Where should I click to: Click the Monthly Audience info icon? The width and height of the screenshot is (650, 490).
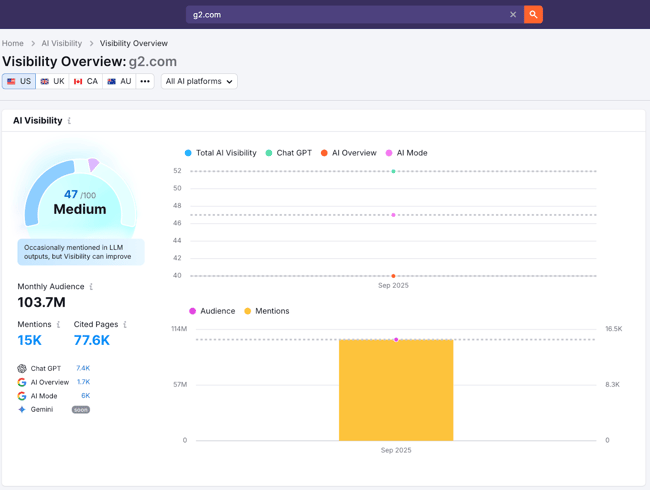[91, 287]
